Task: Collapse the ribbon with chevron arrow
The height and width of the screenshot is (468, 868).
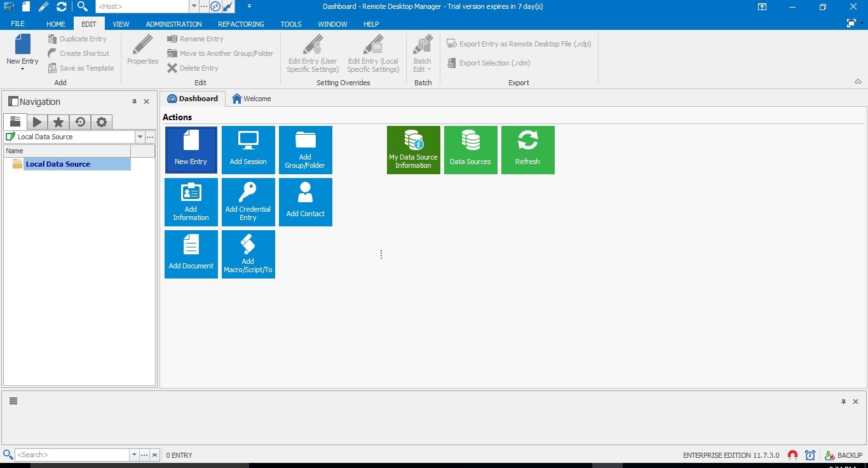Action: 858,82
